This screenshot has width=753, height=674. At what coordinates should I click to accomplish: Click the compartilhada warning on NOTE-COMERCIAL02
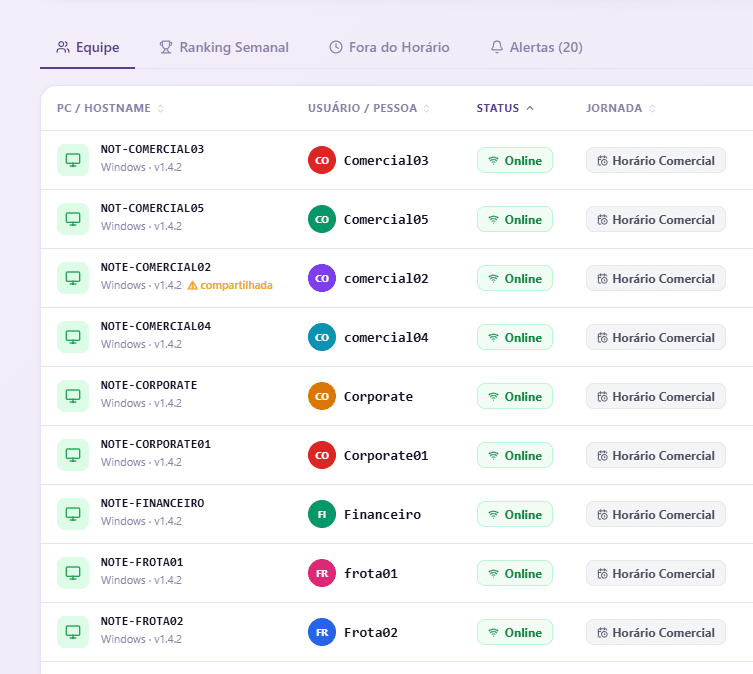[x=230, y=285]
